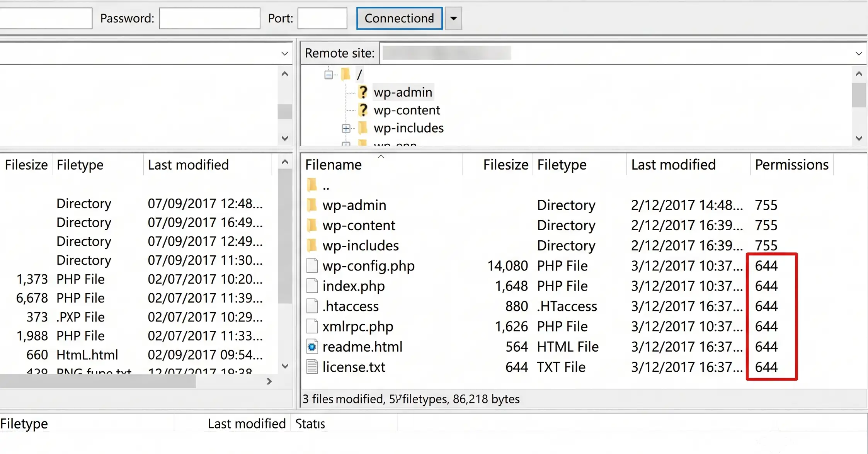This screenshot has height=454, width=868.
Task: Open the local site path dropdown
Action: pos(284,53)
